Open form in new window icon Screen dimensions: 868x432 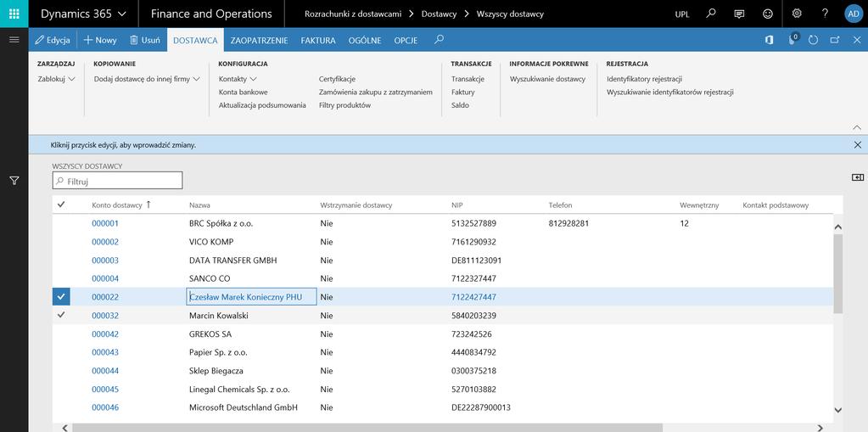835,40
